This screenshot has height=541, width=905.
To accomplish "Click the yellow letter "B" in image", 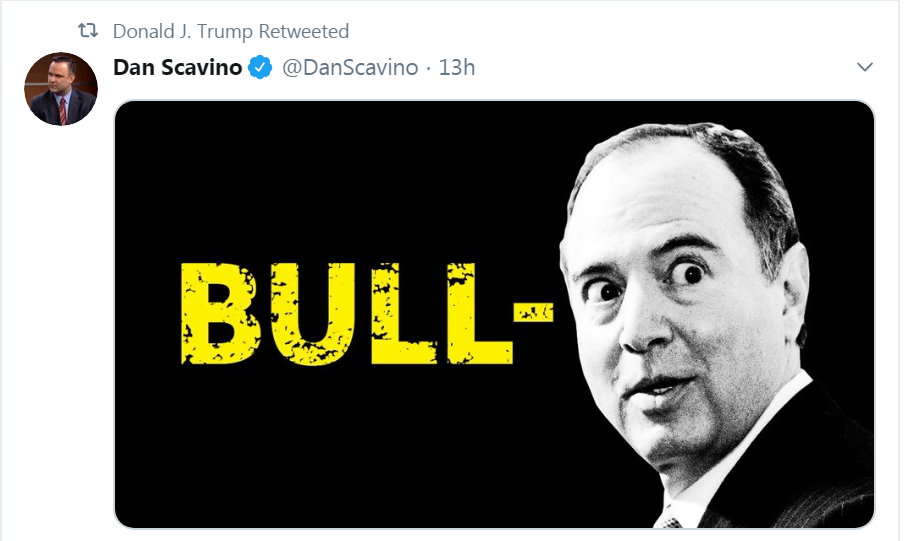I will pyautogui.click(x=214, y=315).
